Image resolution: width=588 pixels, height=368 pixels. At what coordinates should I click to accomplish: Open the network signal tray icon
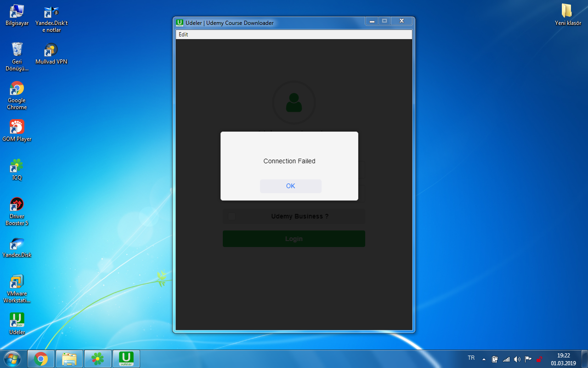pyautogui.click(x=506, y=359)
